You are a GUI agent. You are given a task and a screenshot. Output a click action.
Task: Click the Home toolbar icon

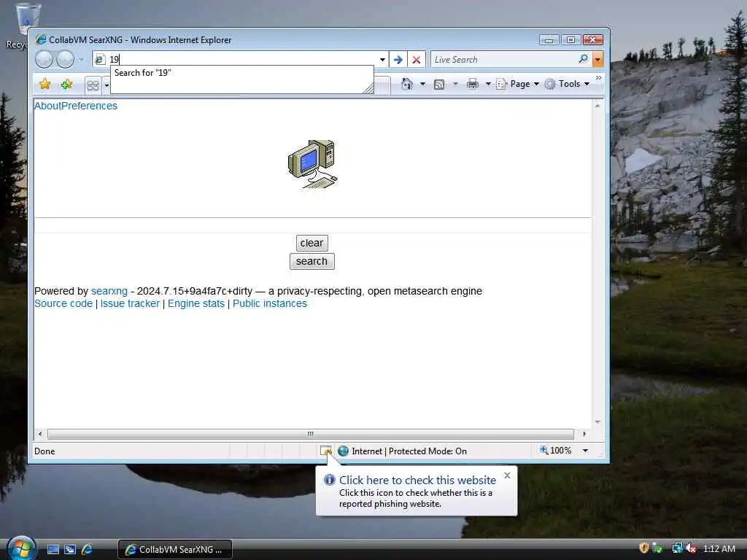[x=407, y=84]
